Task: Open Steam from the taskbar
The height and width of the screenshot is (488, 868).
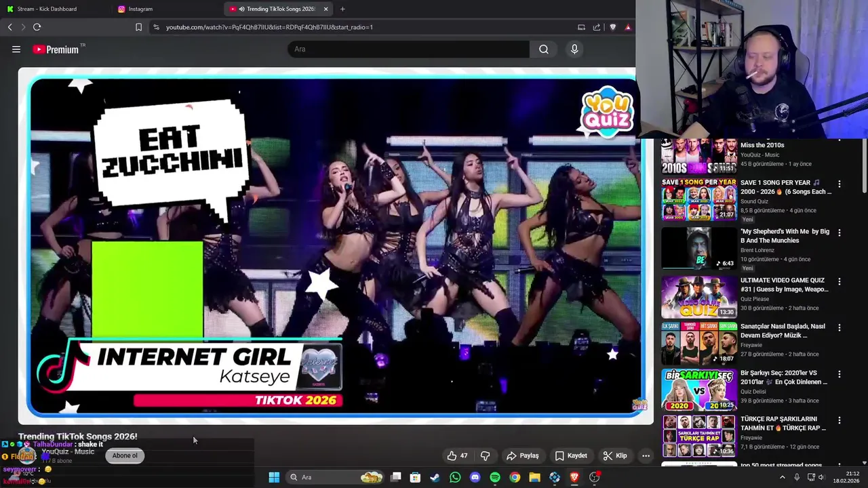Action: coord(435,477)
